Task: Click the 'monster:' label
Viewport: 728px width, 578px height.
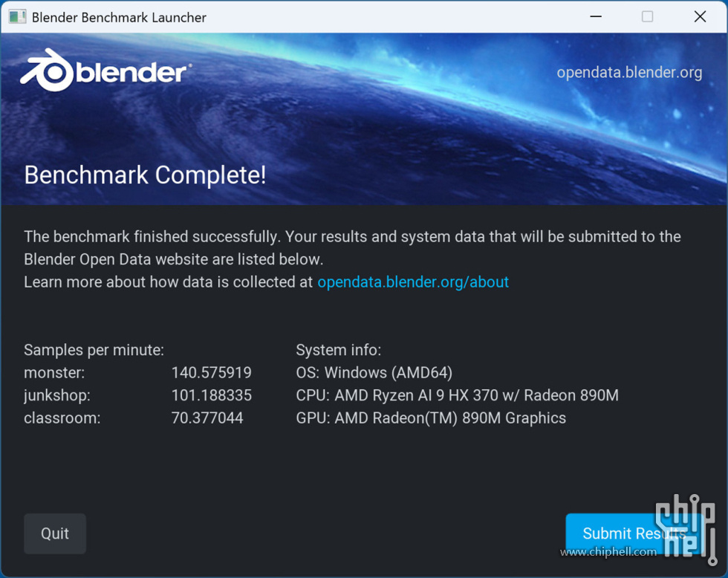Action: click(x=54, y=372)
